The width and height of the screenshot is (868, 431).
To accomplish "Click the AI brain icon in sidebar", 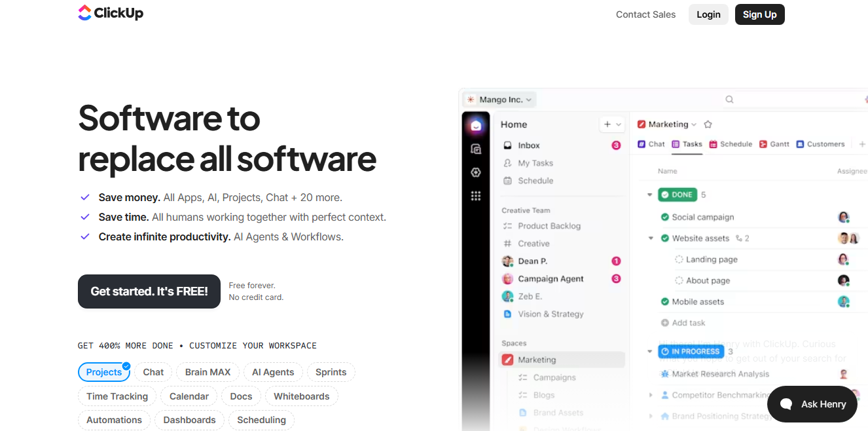I will click(476, 172).
